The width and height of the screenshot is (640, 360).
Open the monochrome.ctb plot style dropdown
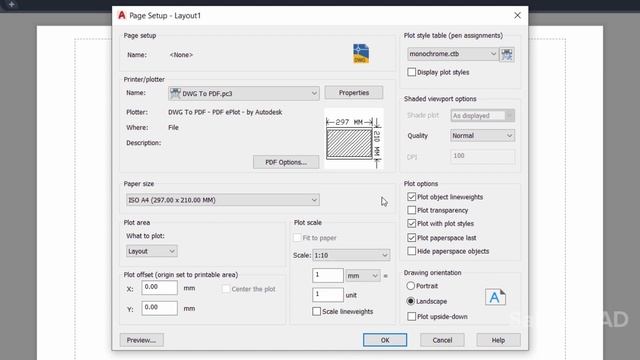pyautogui.click(x=453, y=54)
